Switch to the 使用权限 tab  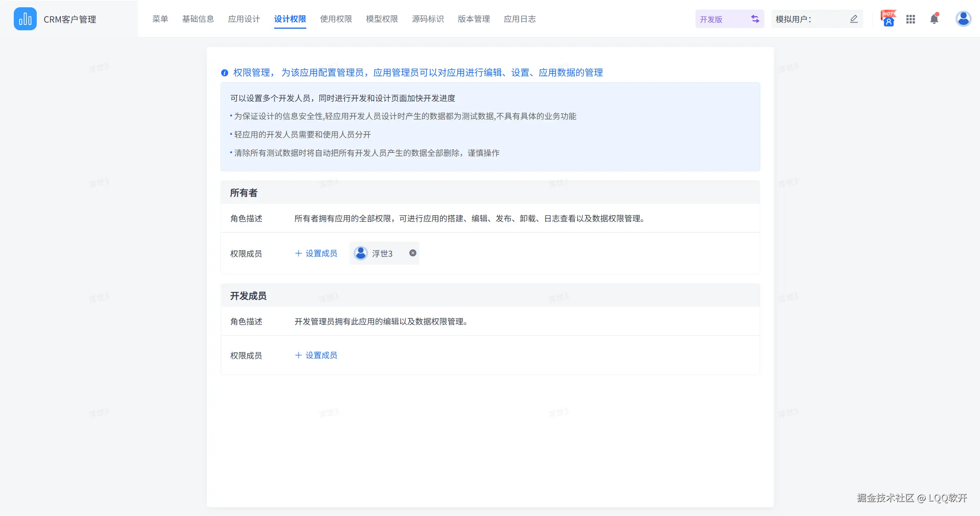coord(336,19)
